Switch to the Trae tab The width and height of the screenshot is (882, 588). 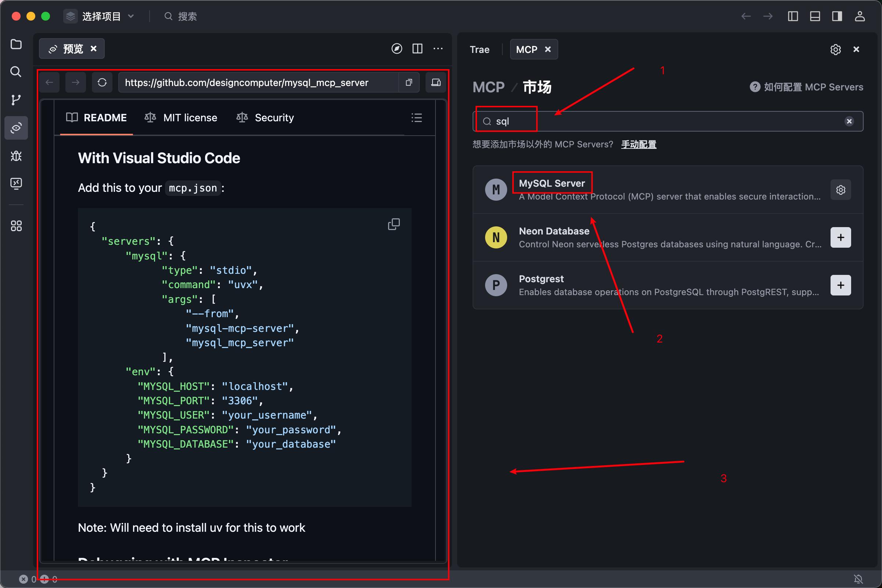(479, 50)
